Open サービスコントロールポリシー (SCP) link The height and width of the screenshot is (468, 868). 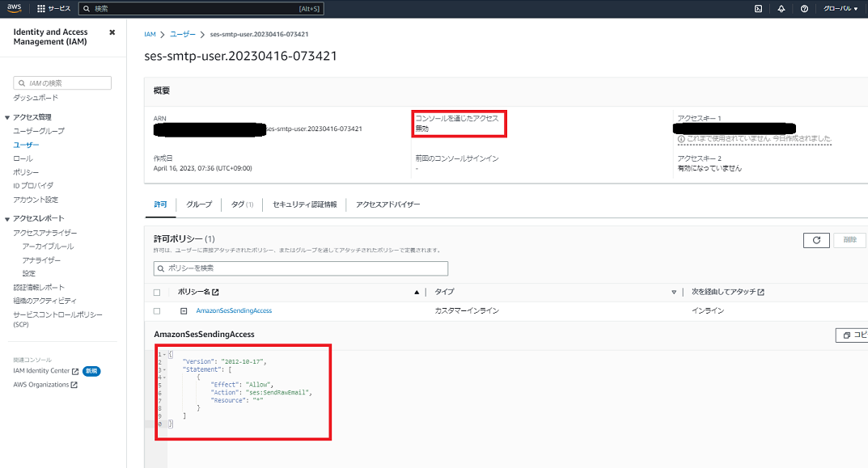[x=57, y=319]
